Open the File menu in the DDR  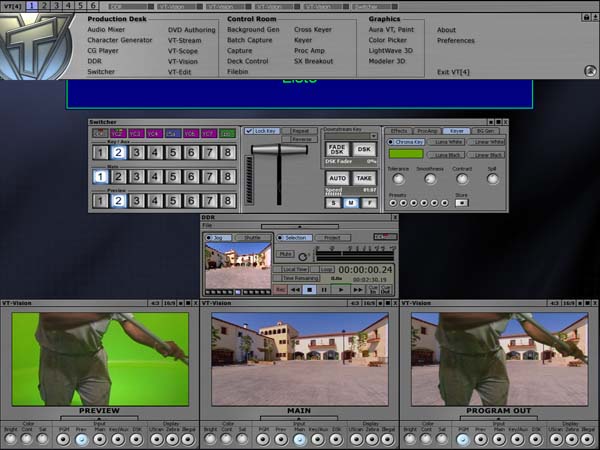[207, 226]
